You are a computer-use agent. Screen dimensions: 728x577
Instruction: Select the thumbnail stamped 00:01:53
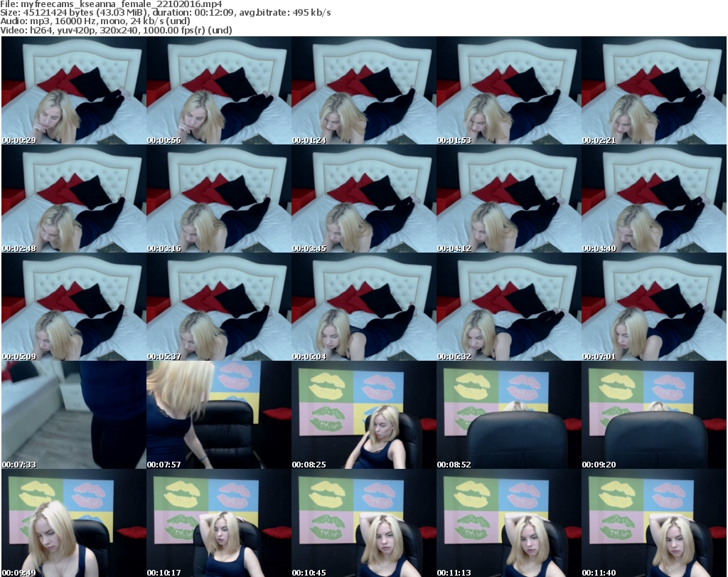coord(509,90)
